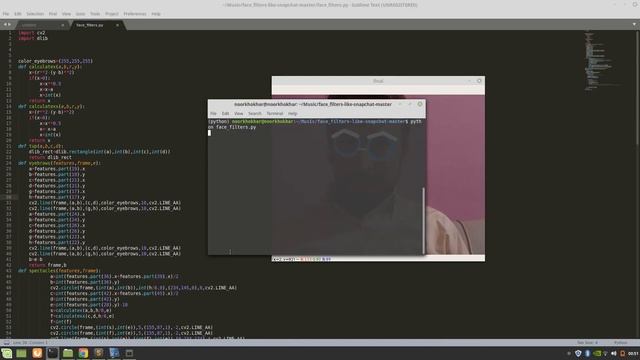Click the Sublime editor vertical scrollbar
The image size is (640, 360).
click(637, 87)
